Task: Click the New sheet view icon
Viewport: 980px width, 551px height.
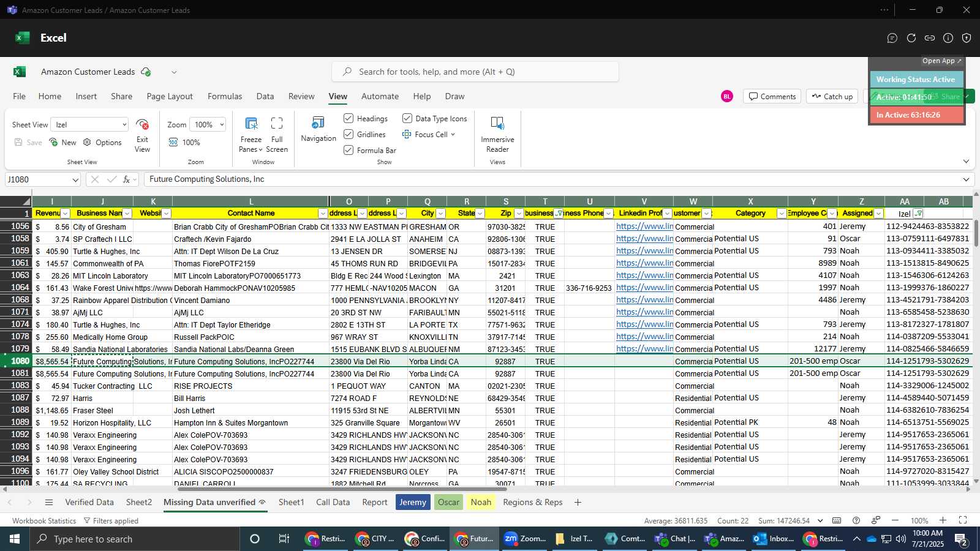Action: [x=54, y=142]
